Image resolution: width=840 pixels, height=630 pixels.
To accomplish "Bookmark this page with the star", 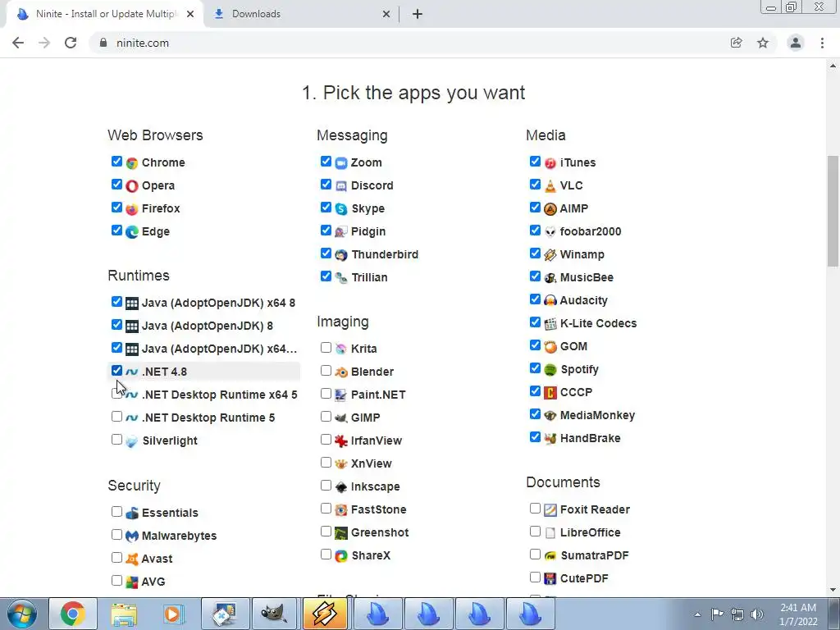I will [x=763, y=43].
